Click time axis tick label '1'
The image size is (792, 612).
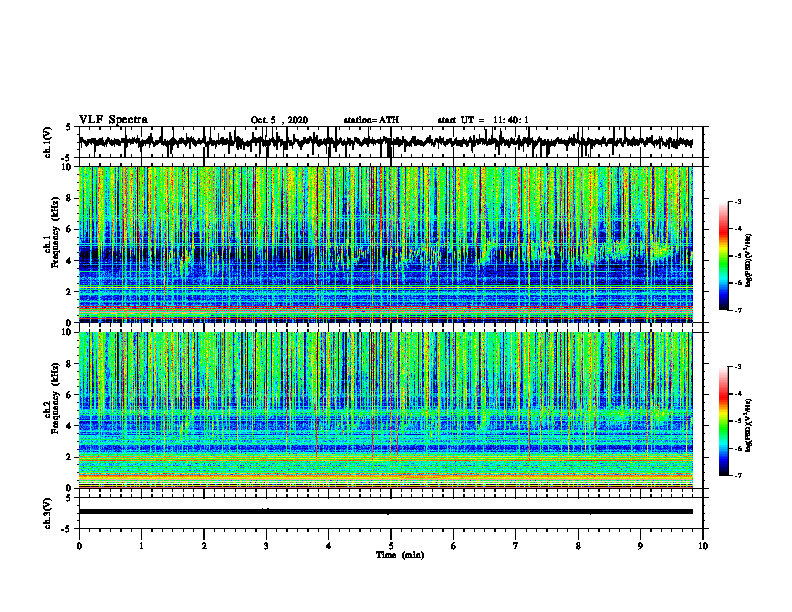[141, 546]
